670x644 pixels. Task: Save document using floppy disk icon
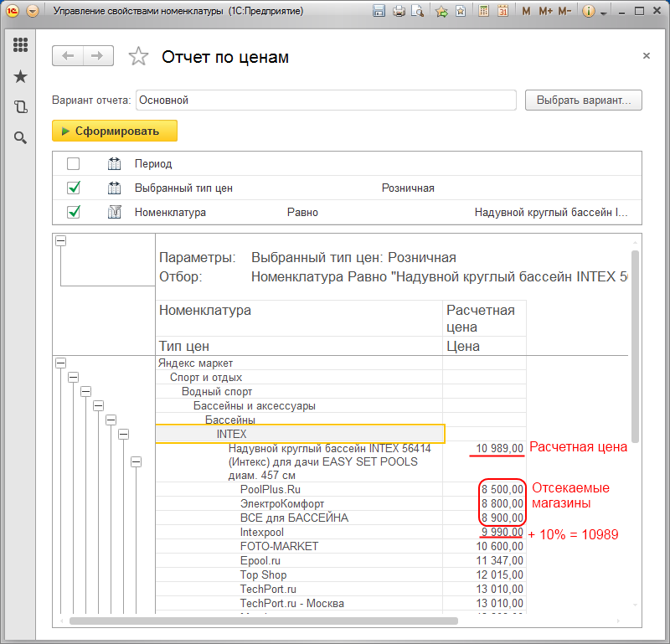(x=379, y=11)
